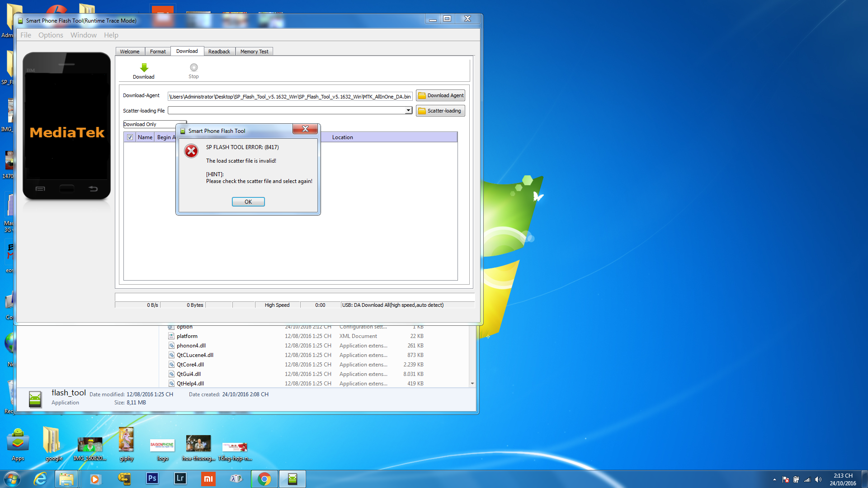
Task: Launch Google Chrome from taskbar
Action: 264,479
